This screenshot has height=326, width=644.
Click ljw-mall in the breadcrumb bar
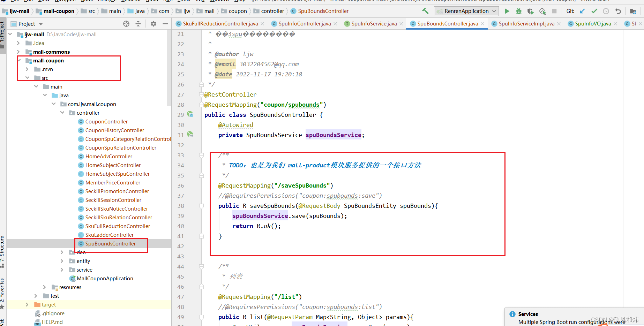point(16,11)
